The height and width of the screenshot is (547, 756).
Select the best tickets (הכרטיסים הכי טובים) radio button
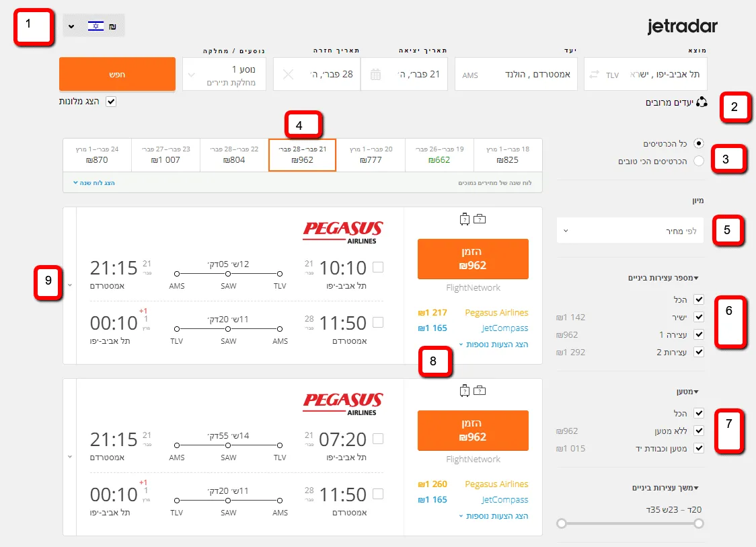click(x=699, y=161)
